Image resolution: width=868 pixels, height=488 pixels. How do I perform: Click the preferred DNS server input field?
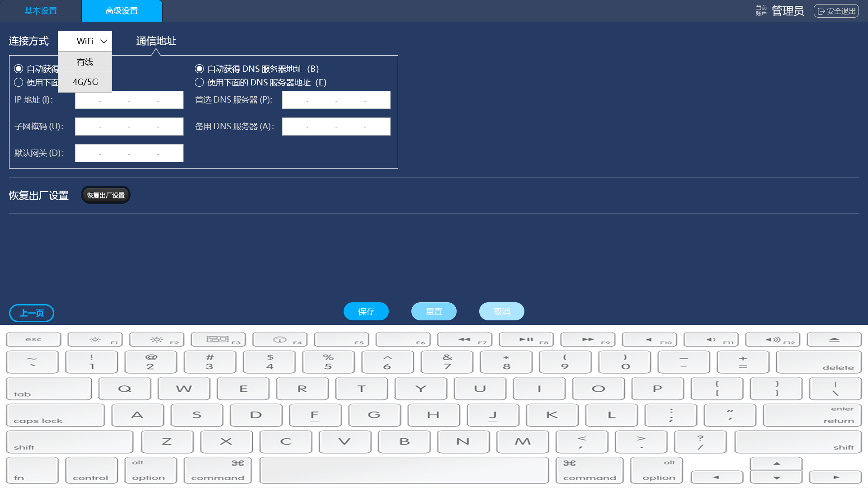[336, 100]
